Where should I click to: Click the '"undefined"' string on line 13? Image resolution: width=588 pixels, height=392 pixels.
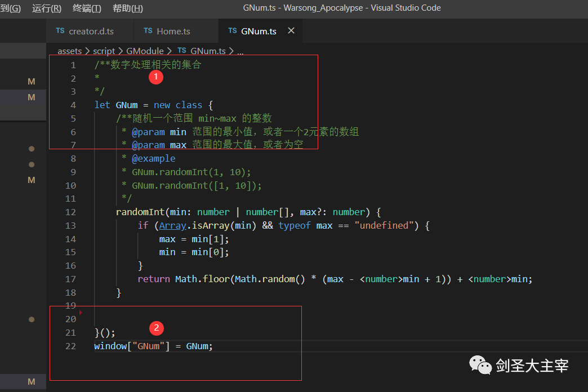tap(384, 225)
